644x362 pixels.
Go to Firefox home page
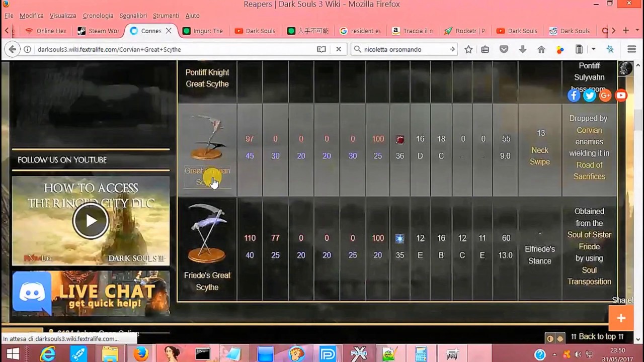pyautogui.click(x=541, y=49)
